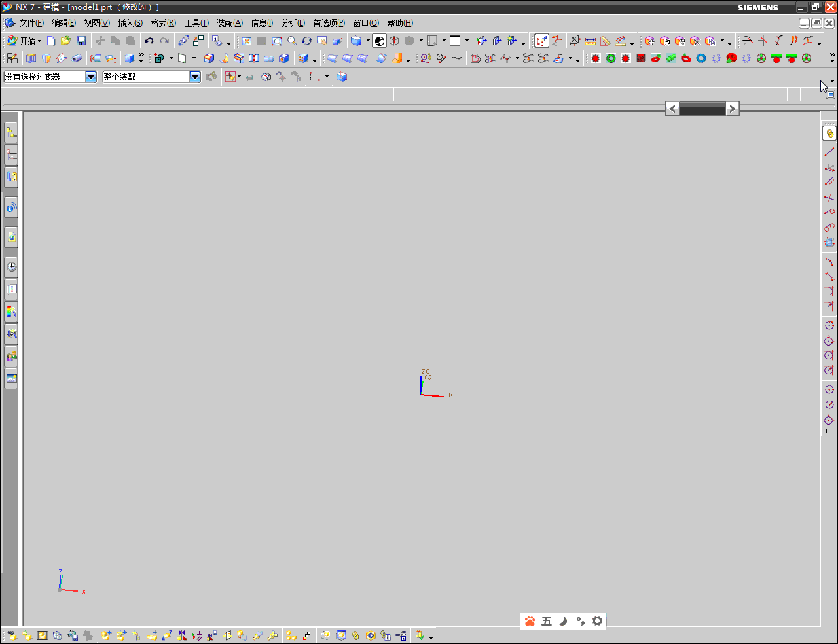Click the Save disk icon
This screenshot has width=838, height=644.
pyautogui.click(x=81, y=41)
